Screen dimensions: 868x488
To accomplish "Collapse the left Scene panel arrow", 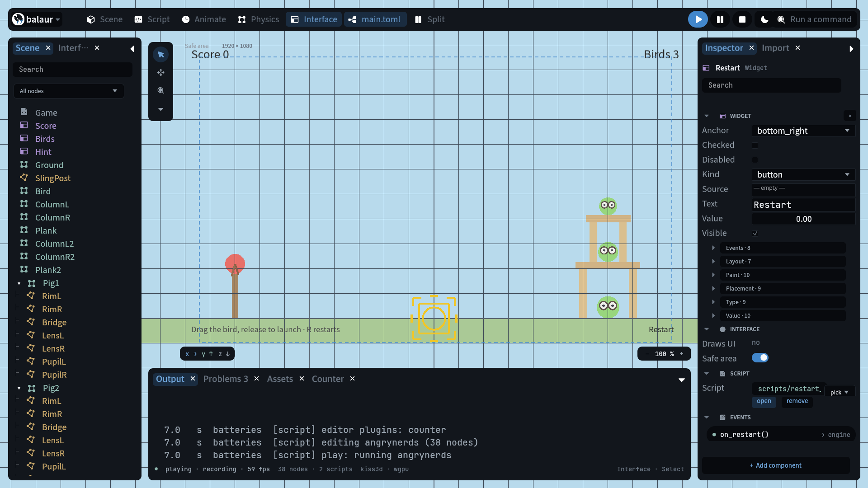I will [x=132, y=48].
